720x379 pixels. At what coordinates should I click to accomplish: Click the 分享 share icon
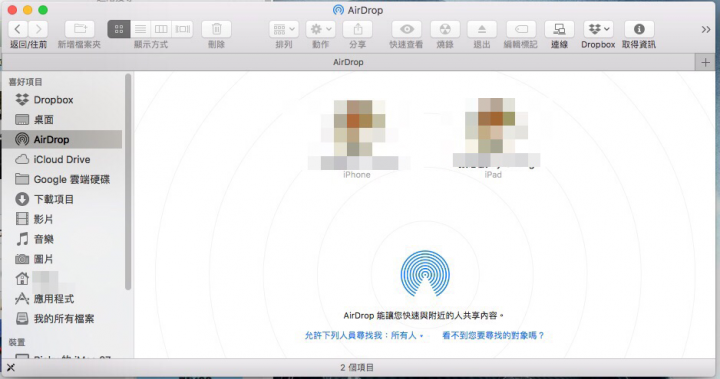[x=358, y=29]
